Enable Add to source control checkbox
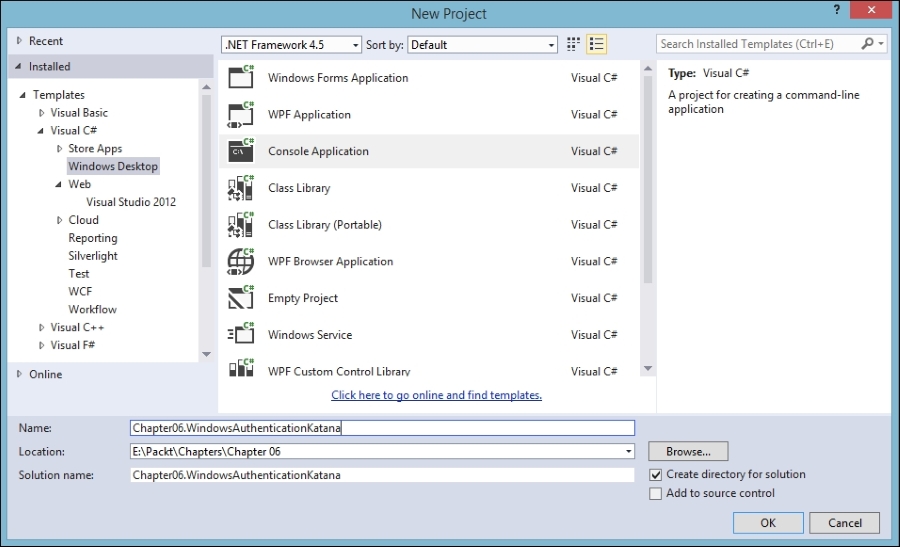This screenshot has width=900, height=547. pyautogui.click(x=656, y=493)
